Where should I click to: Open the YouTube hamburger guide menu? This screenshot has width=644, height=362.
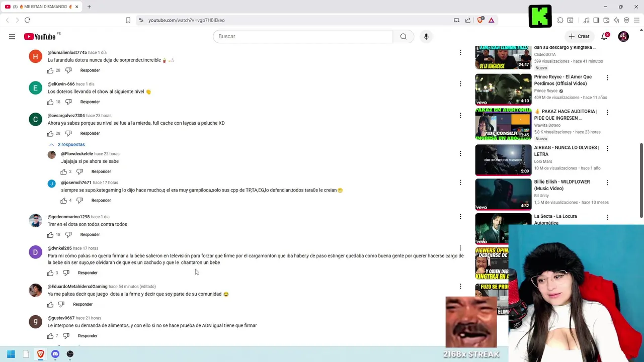12,36
